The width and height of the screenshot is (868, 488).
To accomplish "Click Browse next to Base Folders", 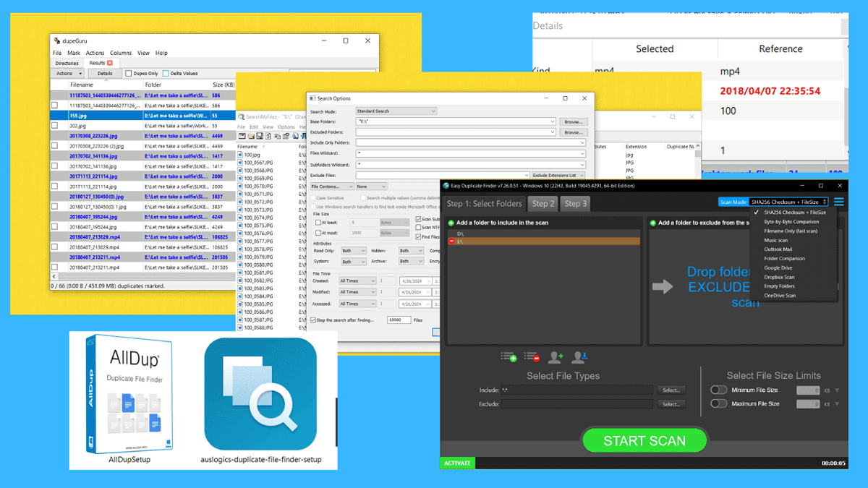I will 573,121.
